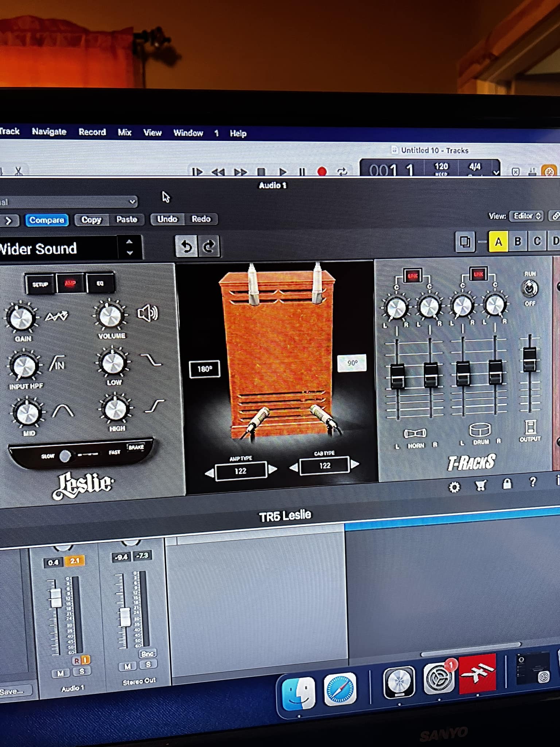
Task: Toggle the Horn LINK button
Action: point(413,276)
